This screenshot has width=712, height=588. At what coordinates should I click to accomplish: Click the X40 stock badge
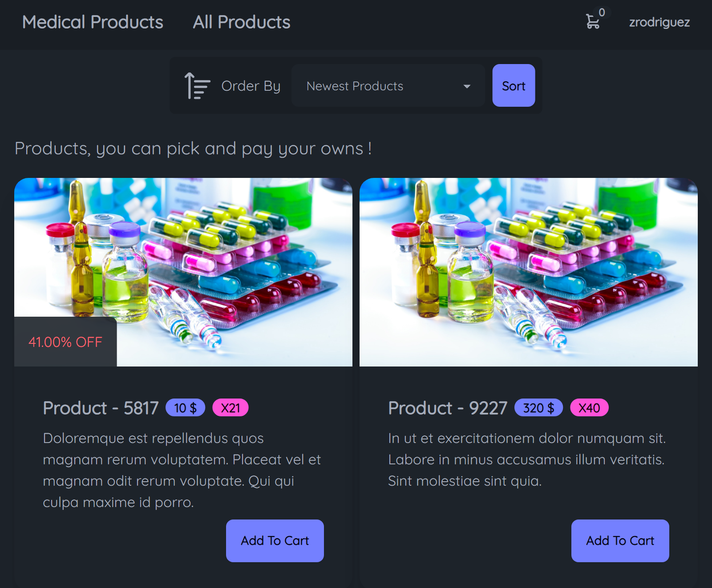pos(589,408)
